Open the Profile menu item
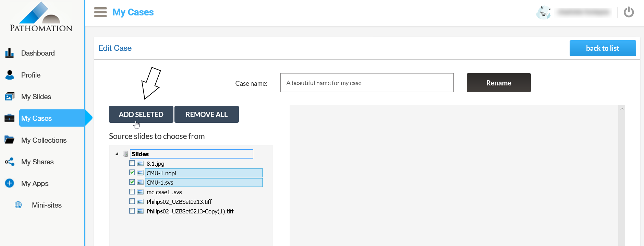Image resolution: width=644 pixels, height=246 pixels. (x=31, y=75)
